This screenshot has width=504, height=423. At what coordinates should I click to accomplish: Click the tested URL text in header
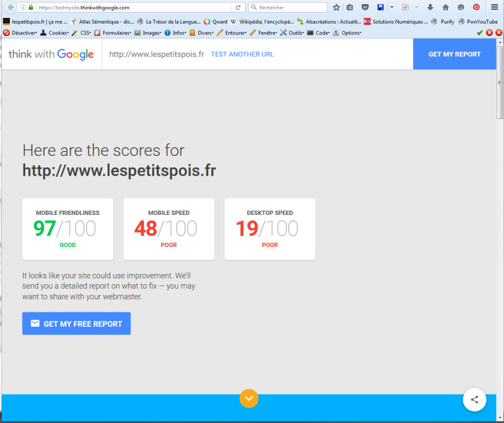tap(157, 54)
